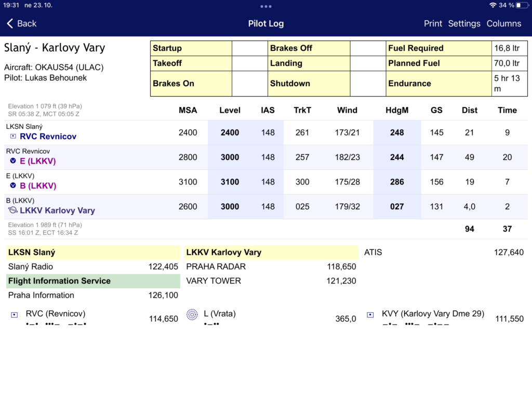Viewport: 532px width, 399px height.
Task: Select the Planned Fuel value 70,0 ltr
Action: 507,63
